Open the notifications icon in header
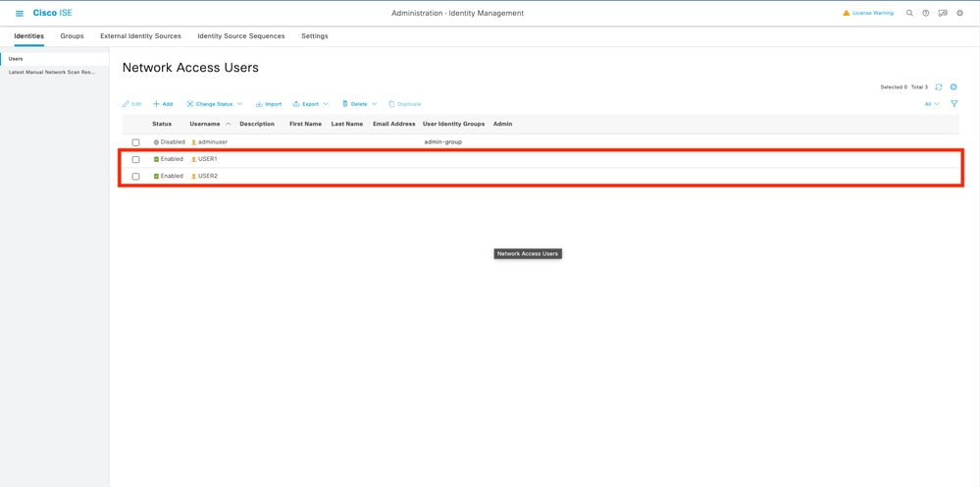The height and width of the screenshot is (487, 980). coord(943,13)
